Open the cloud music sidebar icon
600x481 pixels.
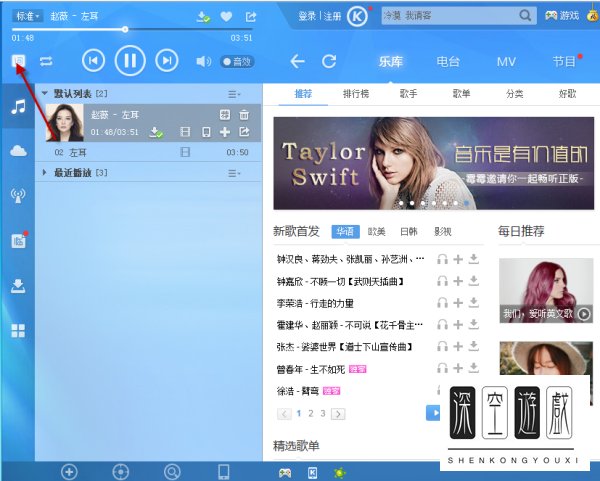(18, 150)
